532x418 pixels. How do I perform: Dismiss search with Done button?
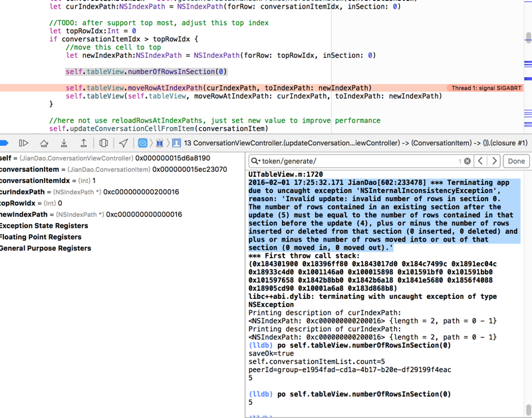(x=516, y=161)
